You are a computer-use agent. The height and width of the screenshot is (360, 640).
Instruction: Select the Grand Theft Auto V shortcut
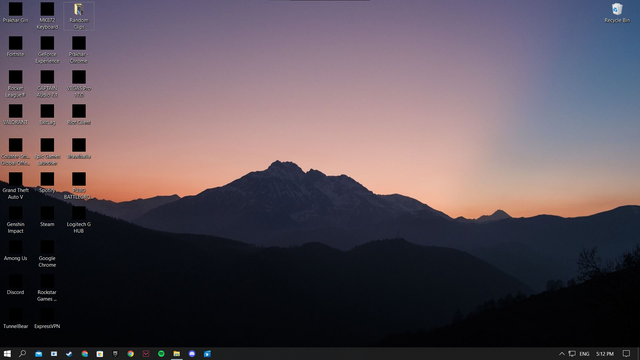[x=16, y=186]
